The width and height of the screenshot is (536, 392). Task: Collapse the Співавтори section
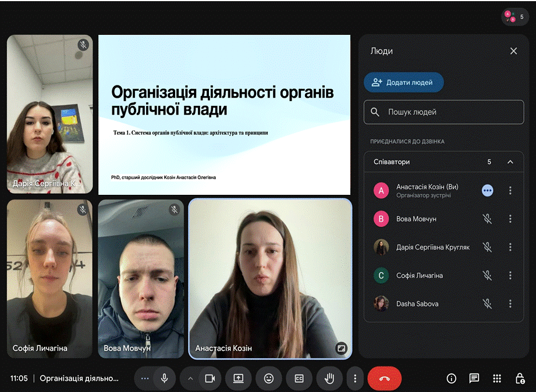click(x=510, y=162)
